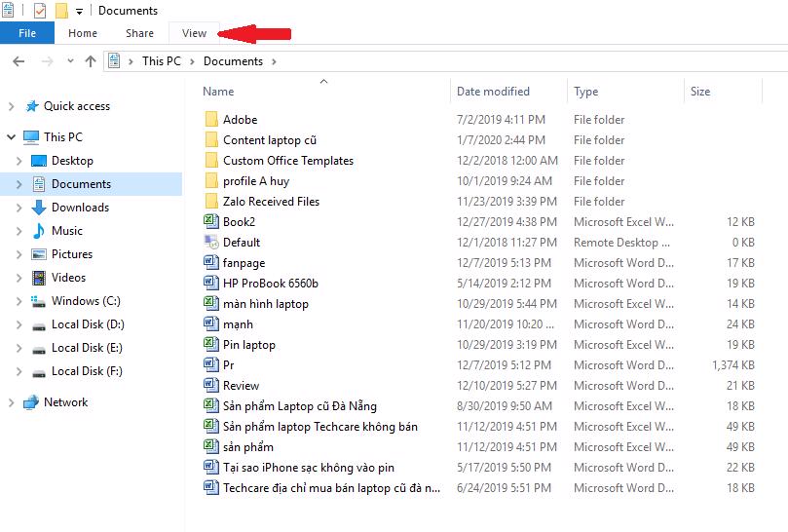Click the Videos film icon in sidebar
The image size is (788, 532).
[39, 278]
